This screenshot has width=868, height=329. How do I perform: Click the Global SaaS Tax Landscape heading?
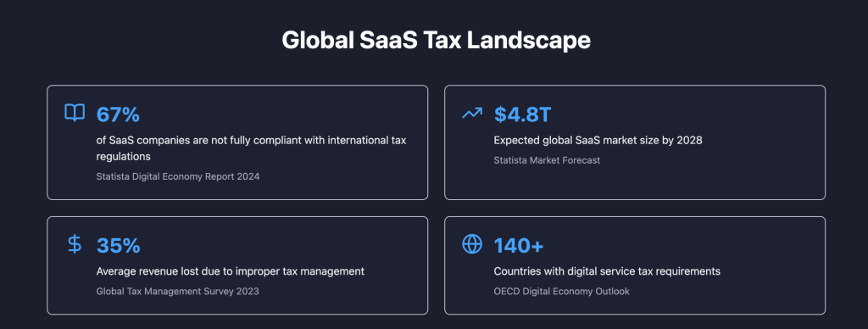(x=437, y=41)
